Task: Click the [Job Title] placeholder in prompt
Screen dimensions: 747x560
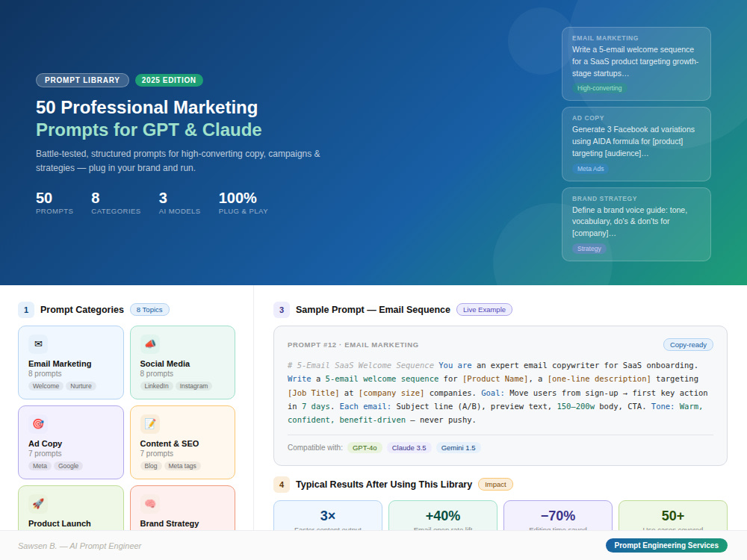Action: [x=314, y=393]
